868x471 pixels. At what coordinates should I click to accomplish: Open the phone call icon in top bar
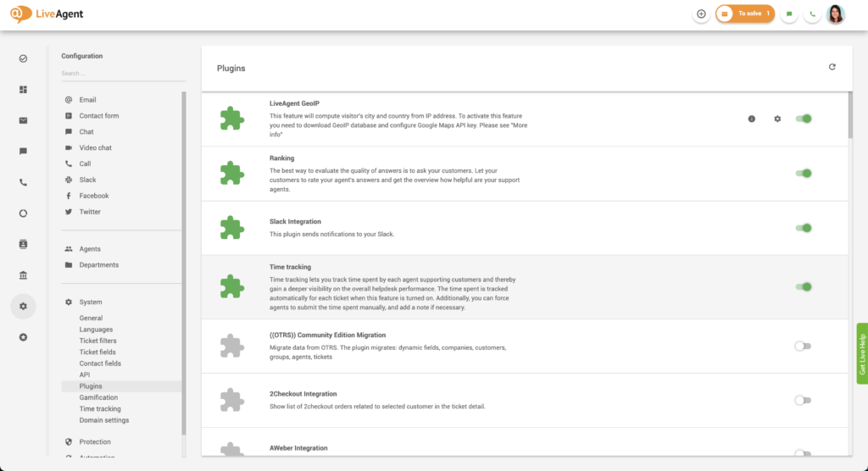[x=813, y=14]
